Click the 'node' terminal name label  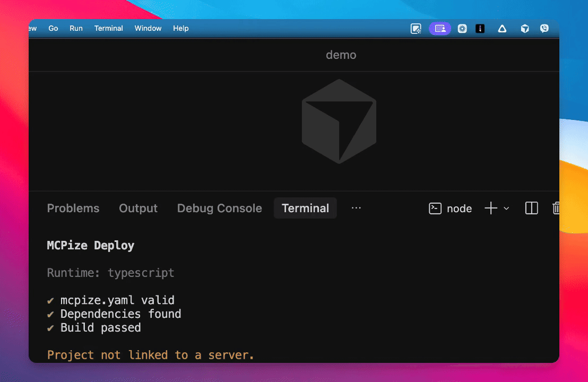click(x=459, y=209)
